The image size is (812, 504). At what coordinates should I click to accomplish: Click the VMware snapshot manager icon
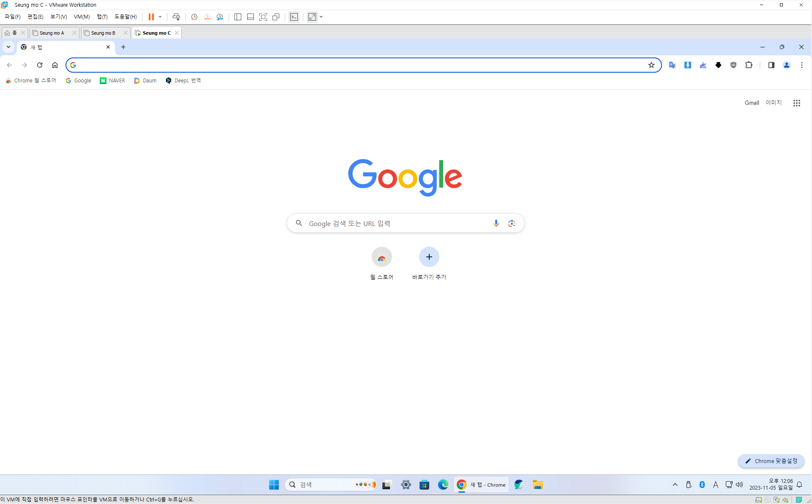click(x=220, y=17)
